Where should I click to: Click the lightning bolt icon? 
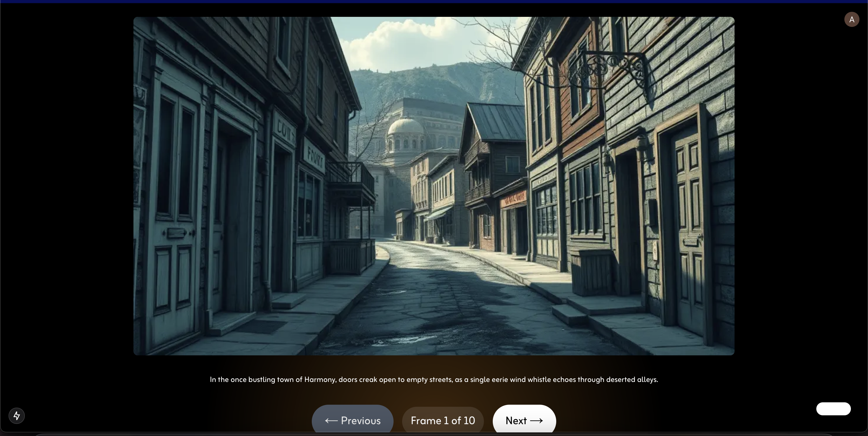pos(17,415)
